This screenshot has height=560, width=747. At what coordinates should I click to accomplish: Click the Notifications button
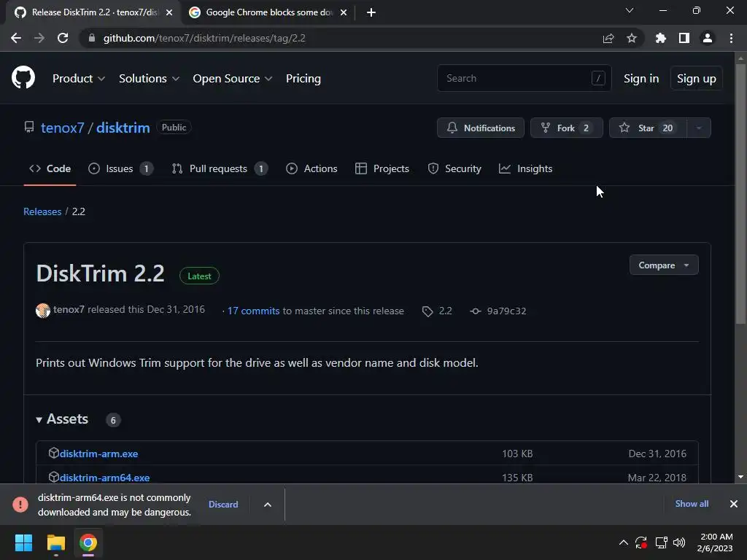(x=481, y=128)
